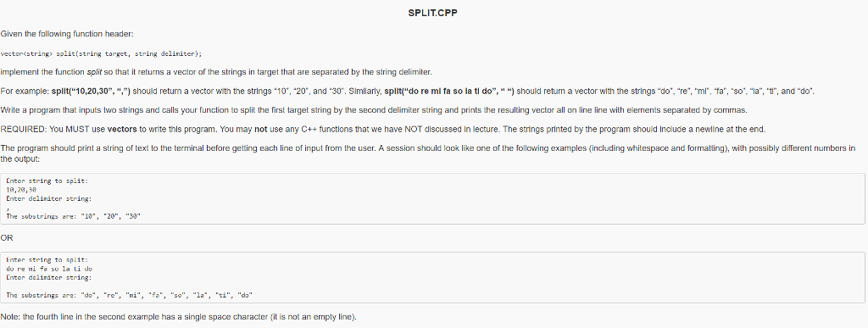Click second example's Enter delimiter string line

(48, 278)
